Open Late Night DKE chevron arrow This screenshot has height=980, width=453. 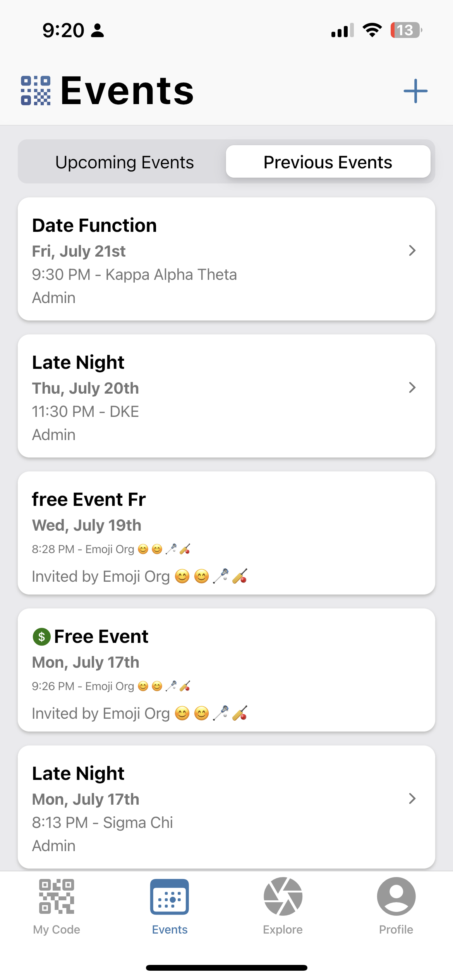[412, 387]
